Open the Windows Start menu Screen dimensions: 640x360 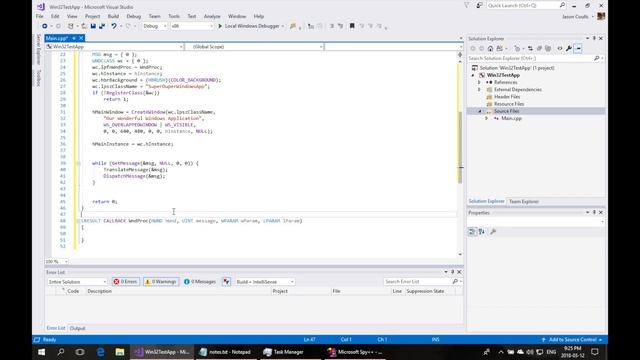pos(42,352)
